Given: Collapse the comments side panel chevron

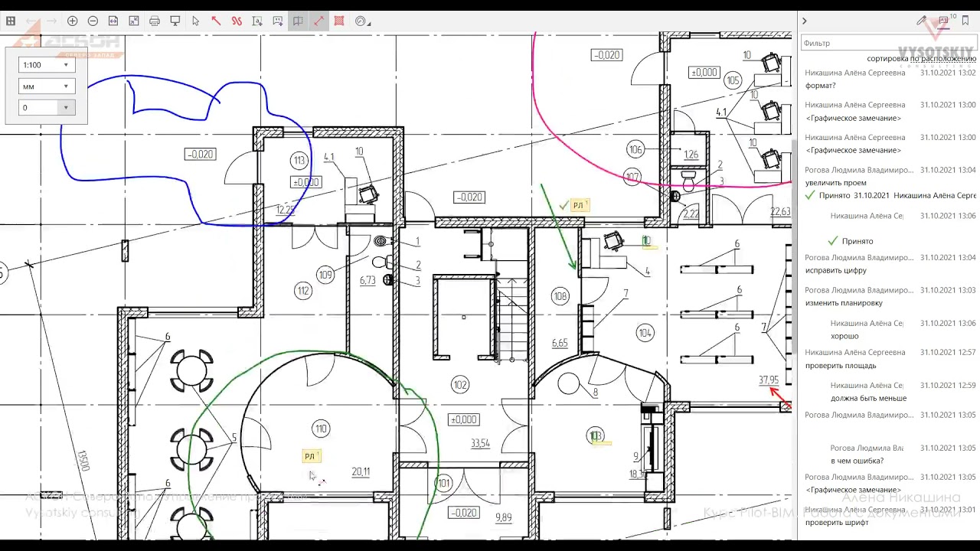Looking at the screenshot, I should (x=805, y=21).
